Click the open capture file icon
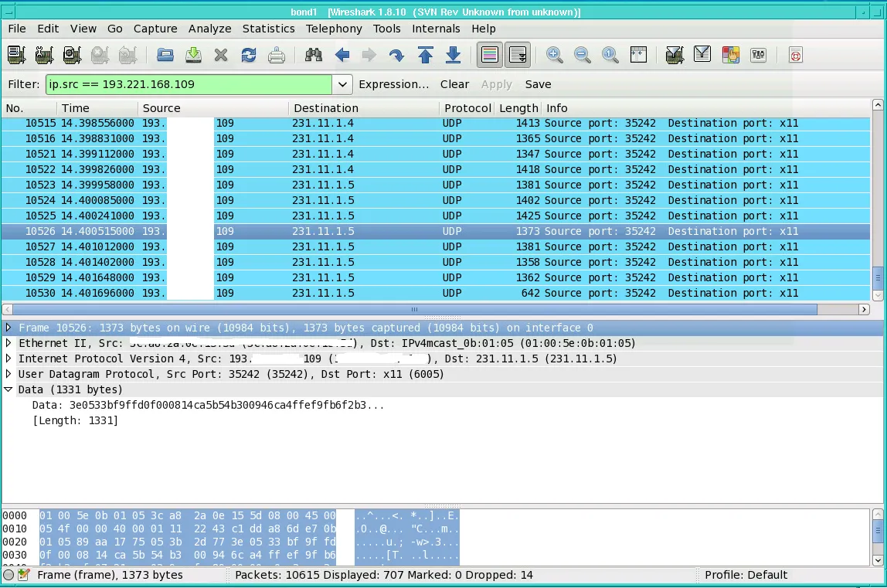The image size is (887, 588). tap(165, 55)
